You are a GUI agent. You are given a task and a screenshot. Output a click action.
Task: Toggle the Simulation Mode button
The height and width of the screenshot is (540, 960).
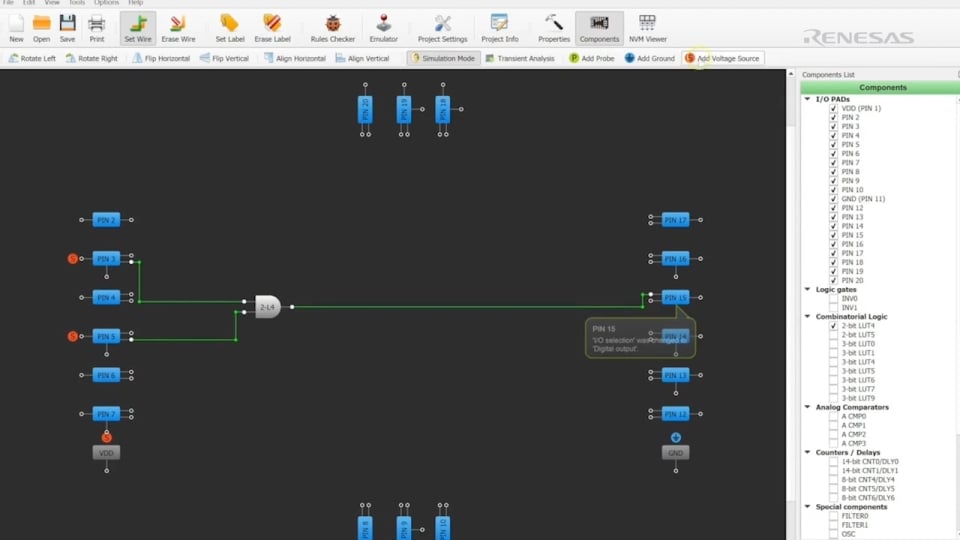point(443,58)
